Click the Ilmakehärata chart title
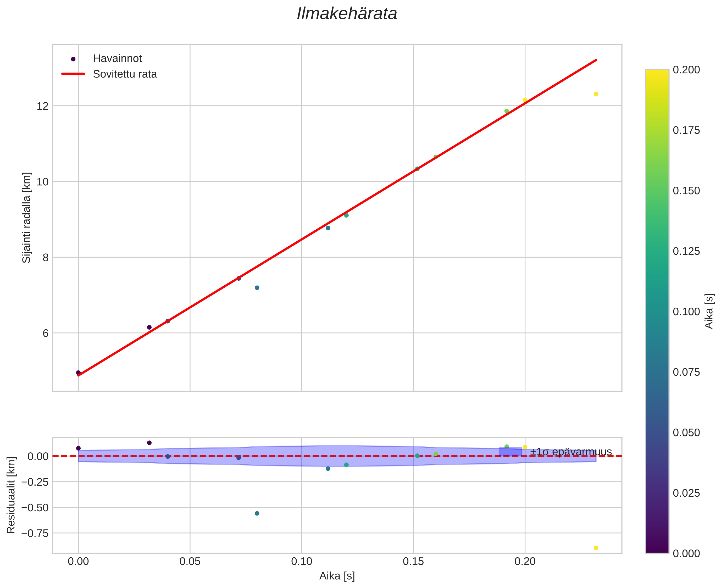Screen dimensions: 721x588 pos(347,14)
